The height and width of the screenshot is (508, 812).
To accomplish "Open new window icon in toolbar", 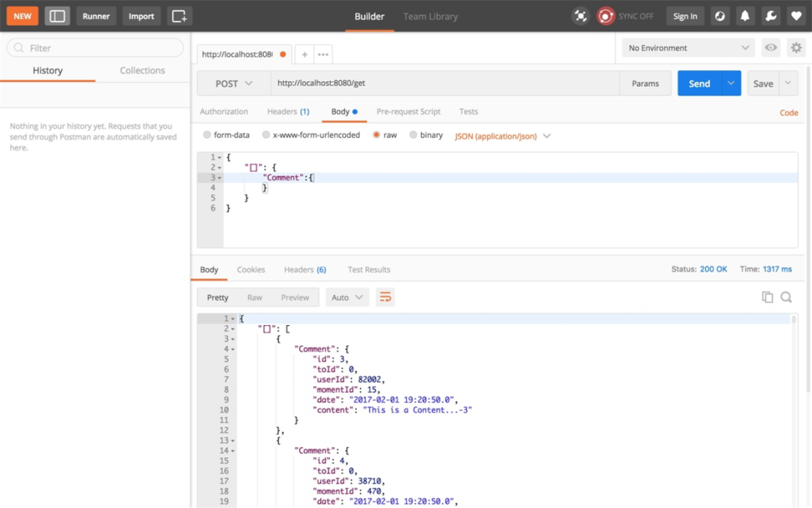I will point(179,16).
